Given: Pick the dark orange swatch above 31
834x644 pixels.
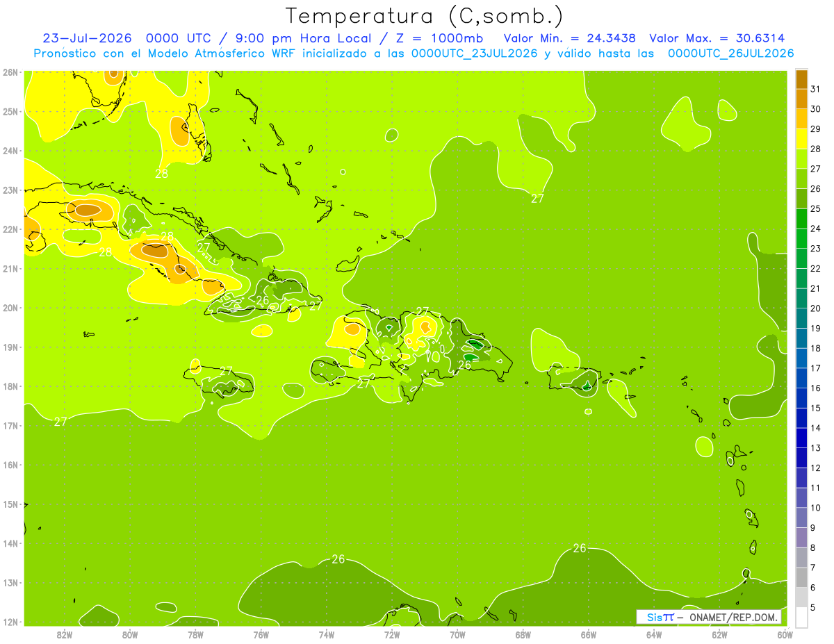Looking at the screenshot, I should (801, 79).
